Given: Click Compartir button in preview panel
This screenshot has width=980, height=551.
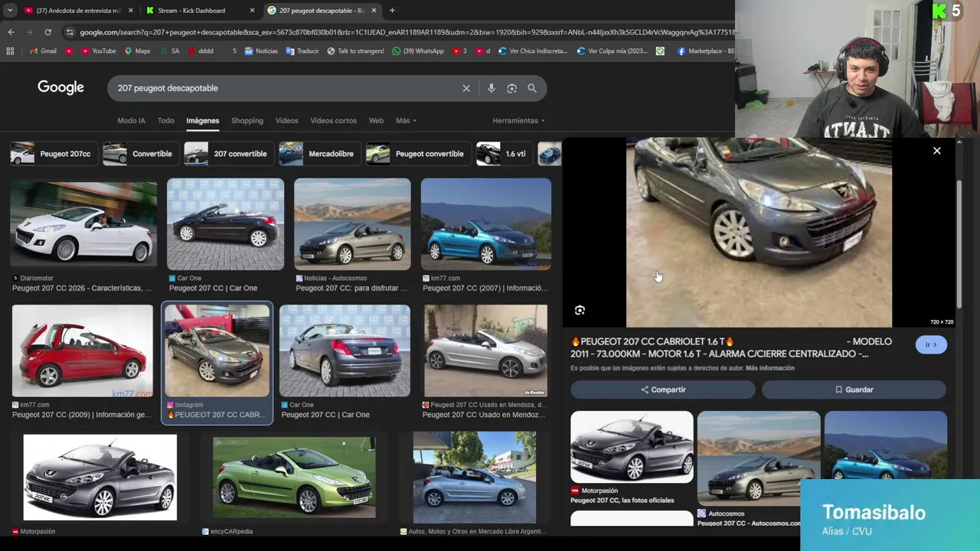Looking at the screenshot, I should 663,390.
